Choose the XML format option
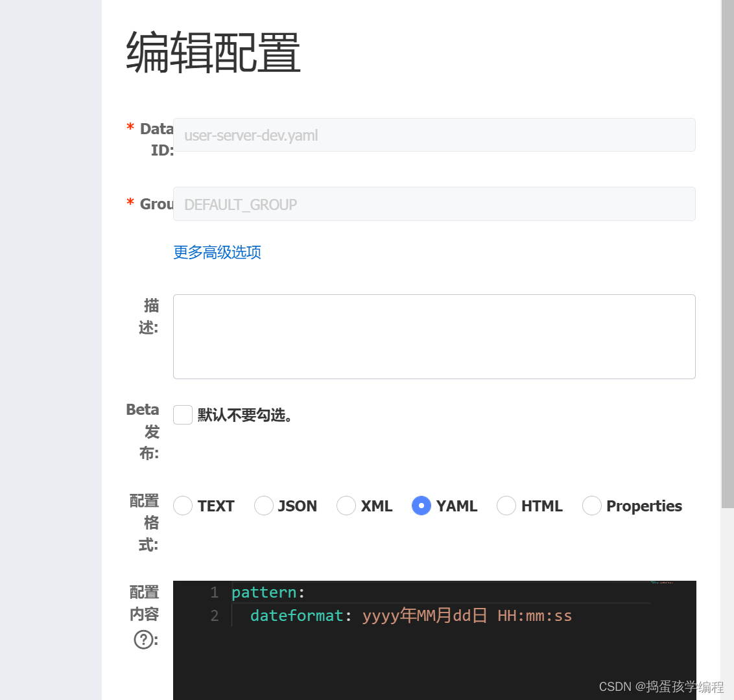 tap(346, 506)
